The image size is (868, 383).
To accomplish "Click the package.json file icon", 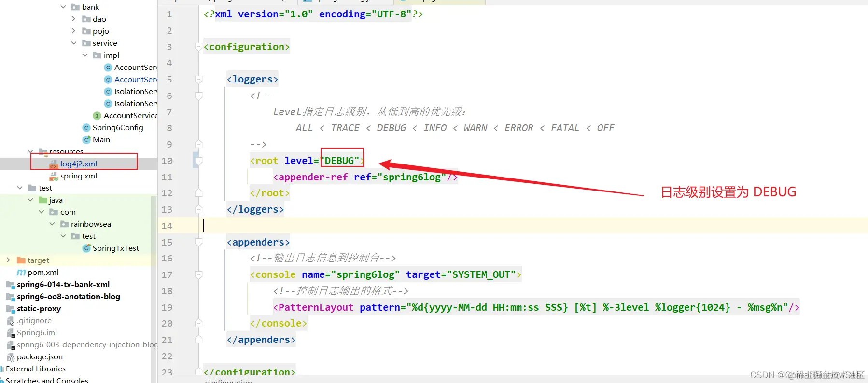I will point(11,357).
